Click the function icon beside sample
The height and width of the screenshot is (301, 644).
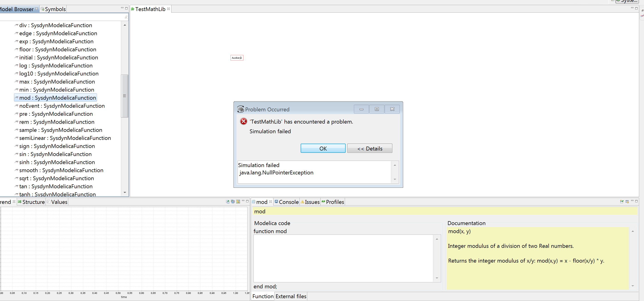tap(17, 130)
